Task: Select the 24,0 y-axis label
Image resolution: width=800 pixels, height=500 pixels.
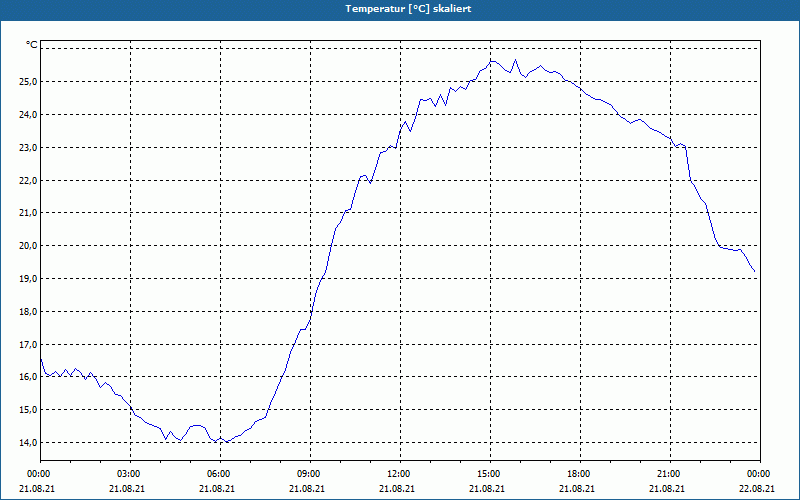Action: (x=29, y=115)
